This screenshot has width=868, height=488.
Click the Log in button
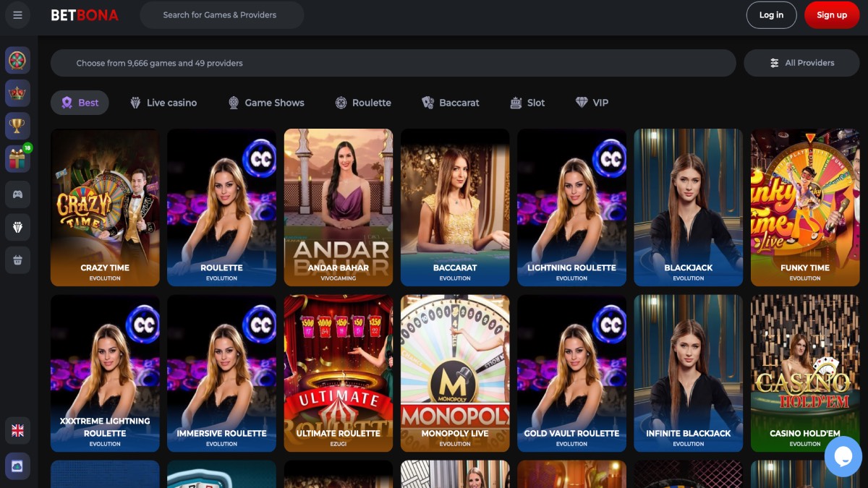(771, 15)
